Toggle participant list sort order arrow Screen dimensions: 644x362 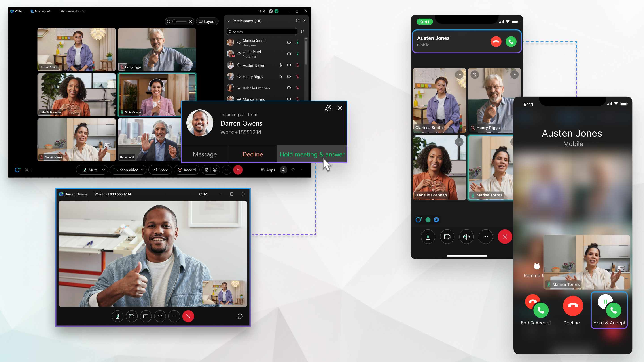coord(302,31)
